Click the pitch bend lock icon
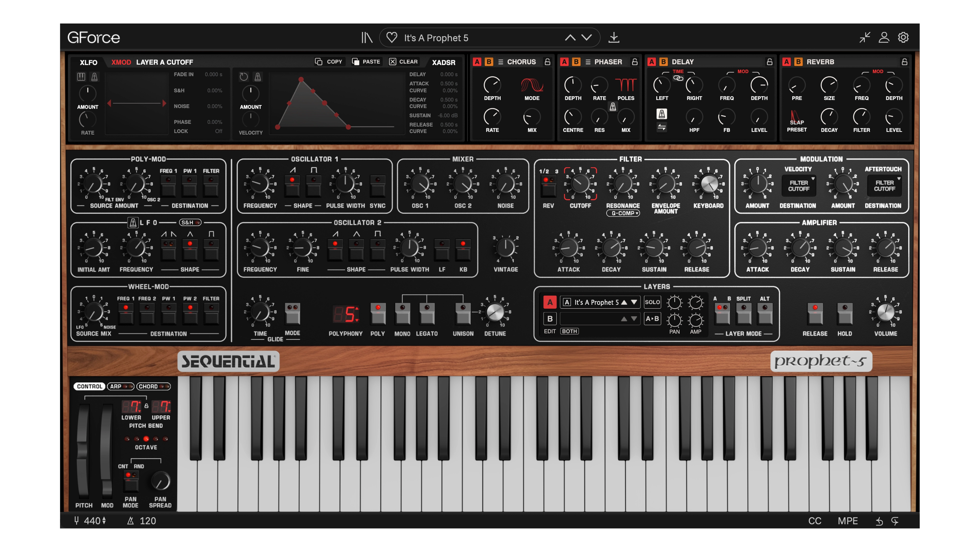Screen dimensions: 980x552 click(146, 406)
